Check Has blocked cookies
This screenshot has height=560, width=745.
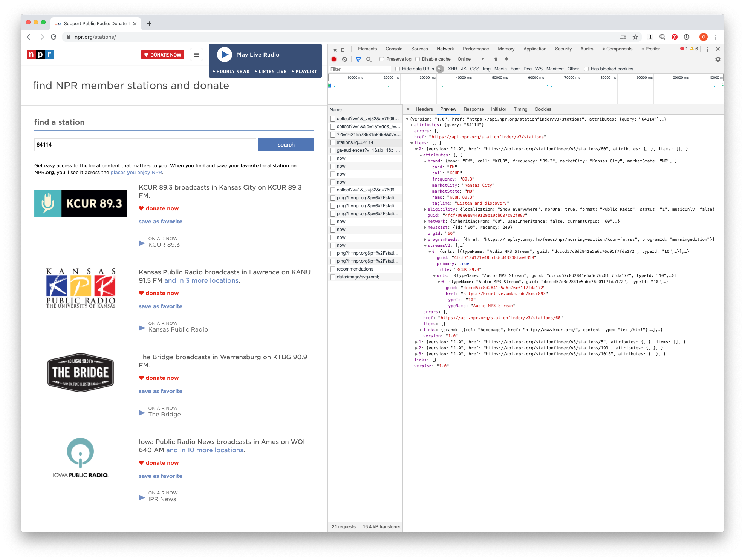[586, 69]
